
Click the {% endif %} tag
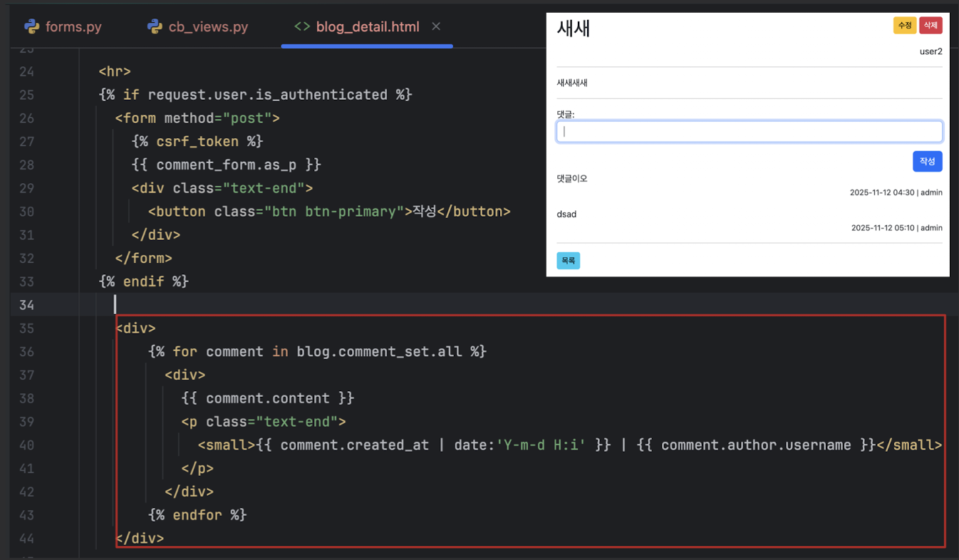point(143,281)
